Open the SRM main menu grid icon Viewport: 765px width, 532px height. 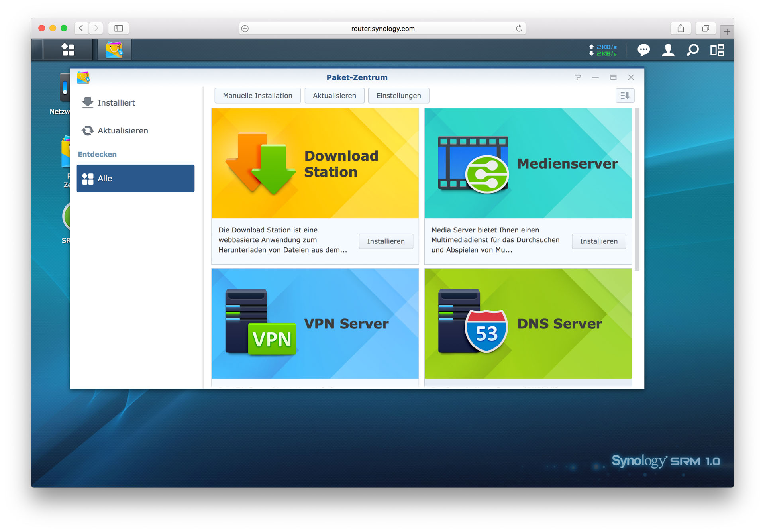tap(68, 50)
